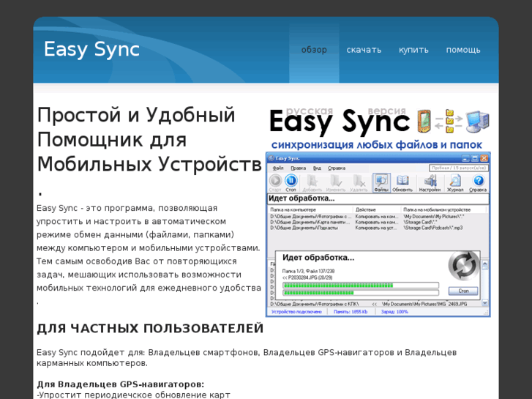Click the large black Easy Sync logo
Viewport: 532px width, 399px height.
tap(340, 122)
